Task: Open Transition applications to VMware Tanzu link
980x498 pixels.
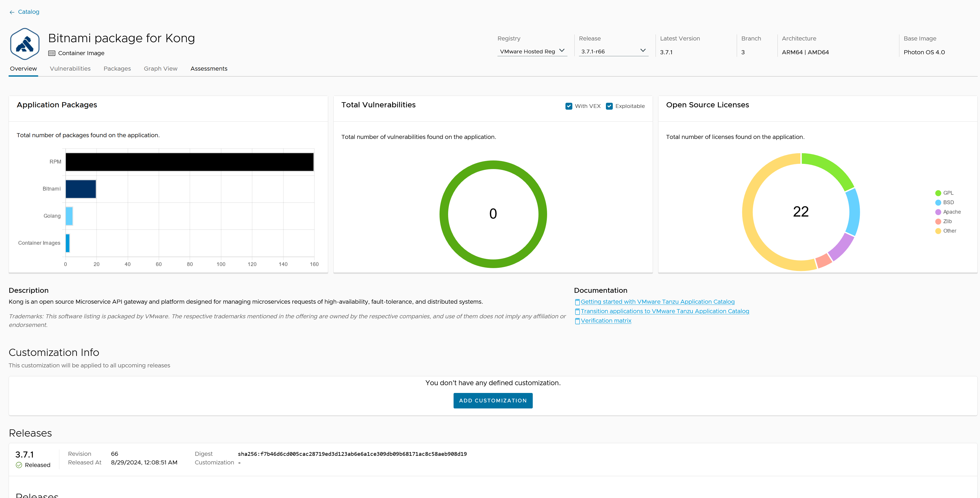Action: [665, 311]
